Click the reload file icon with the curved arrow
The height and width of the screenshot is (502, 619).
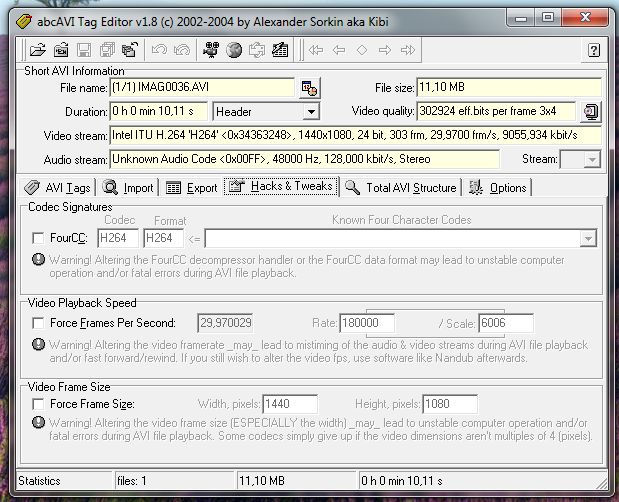pos(129,50)
